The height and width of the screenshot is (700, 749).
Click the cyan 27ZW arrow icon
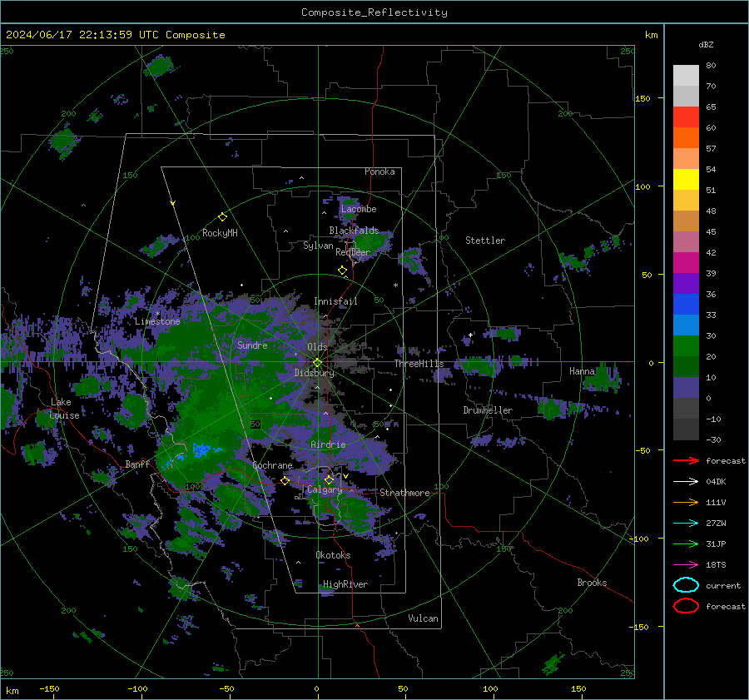tap(686, 523)
